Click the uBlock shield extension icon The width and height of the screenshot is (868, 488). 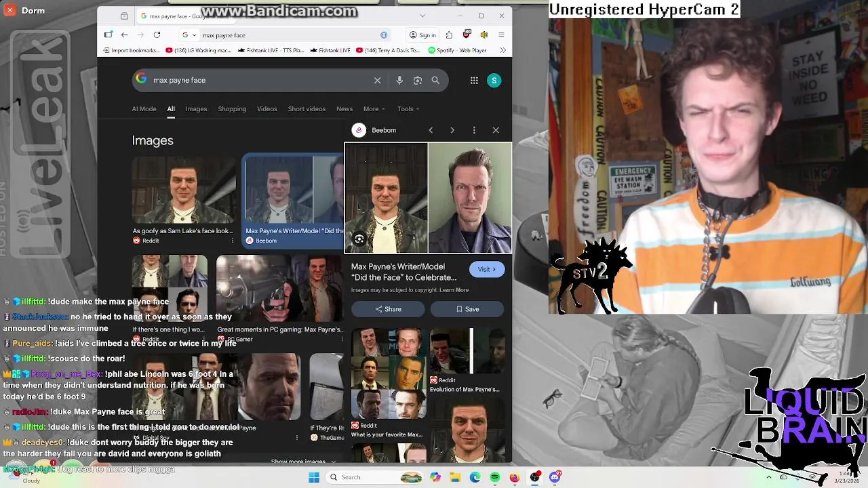coord(467,35)
